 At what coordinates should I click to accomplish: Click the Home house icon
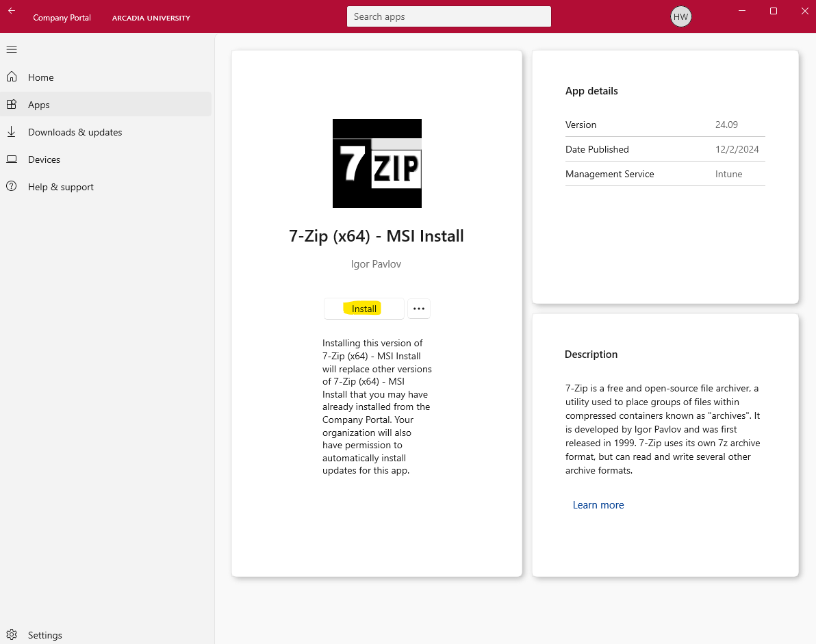[x=12, y=77]
